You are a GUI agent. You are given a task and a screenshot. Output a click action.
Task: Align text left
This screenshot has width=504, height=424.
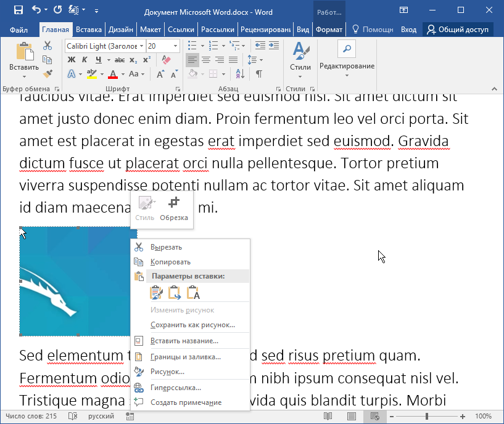(x=192, y=60)
